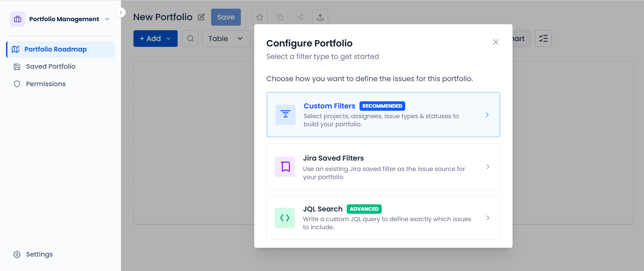644x271 pixels.
Task: Click the Custom Filters funnel icon
Action: pyautogui.click(x=286, y=115)
